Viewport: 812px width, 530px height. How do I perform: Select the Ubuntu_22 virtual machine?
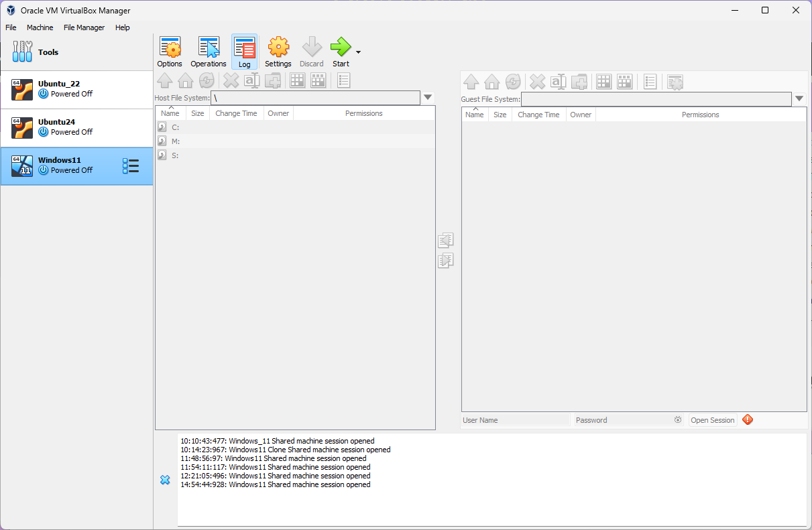(x=76, y=90)
